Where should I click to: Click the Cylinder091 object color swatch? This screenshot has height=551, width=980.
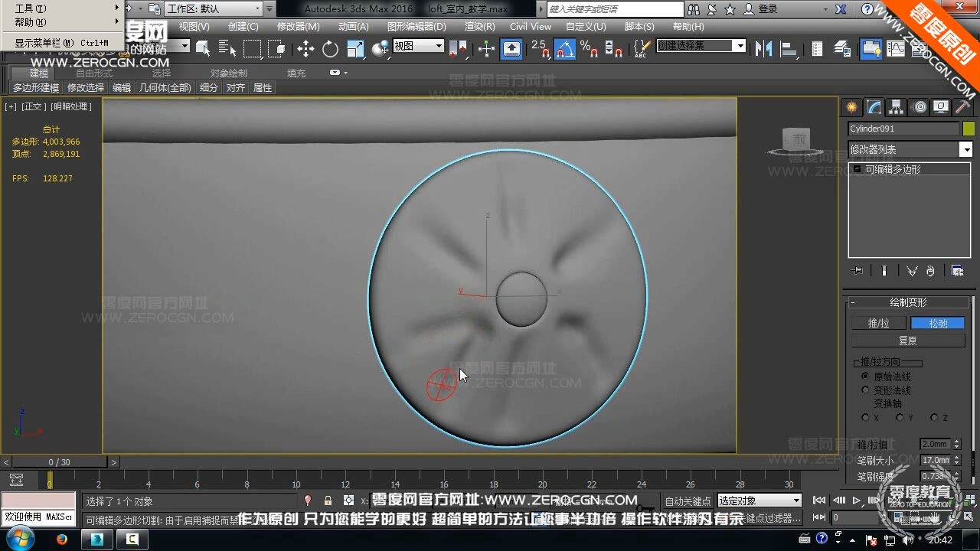tap(969, 129)
